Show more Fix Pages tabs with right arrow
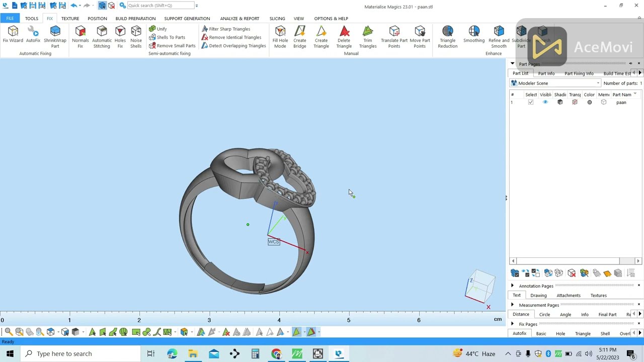The width and height of the screenshot is (644, 362). point(640,333)
